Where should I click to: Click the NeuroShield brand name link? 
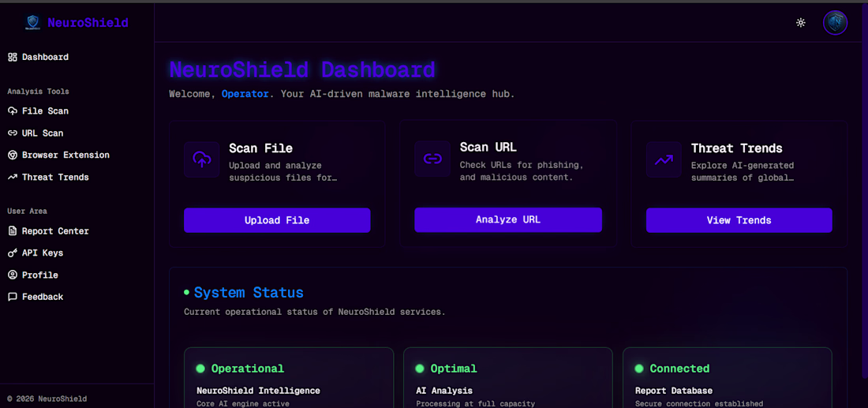point(88,23)
